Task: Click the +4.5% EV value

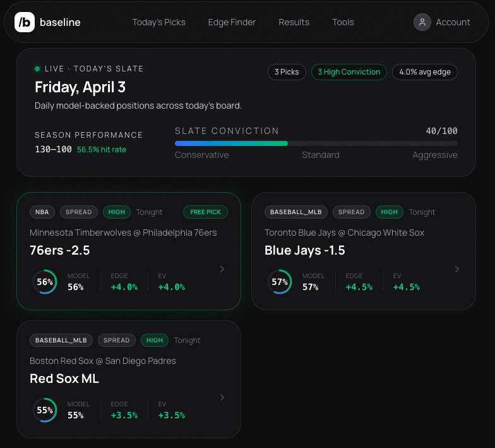Action: click(x=407, y=287)
